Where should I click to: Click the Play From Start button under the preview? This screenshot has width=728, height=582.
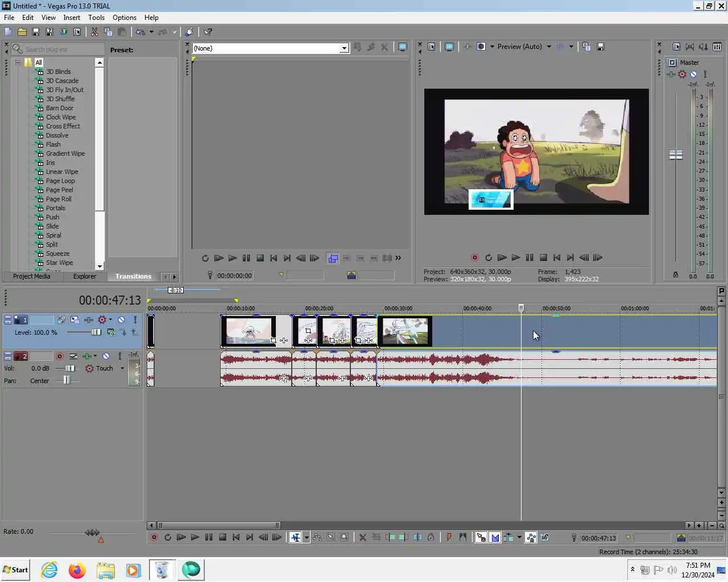(x=502, y=257)
